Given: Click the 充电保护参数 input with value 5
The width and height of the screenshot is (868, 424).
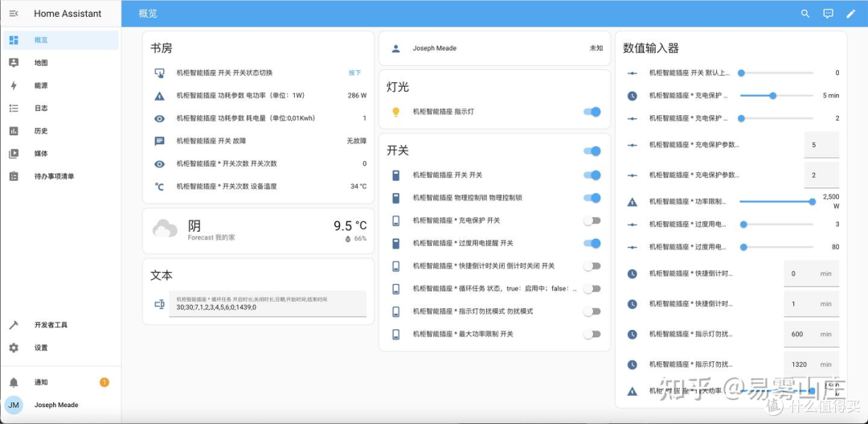Looking at the screenshot, I should pyautogui.click(x=821, y=145).
